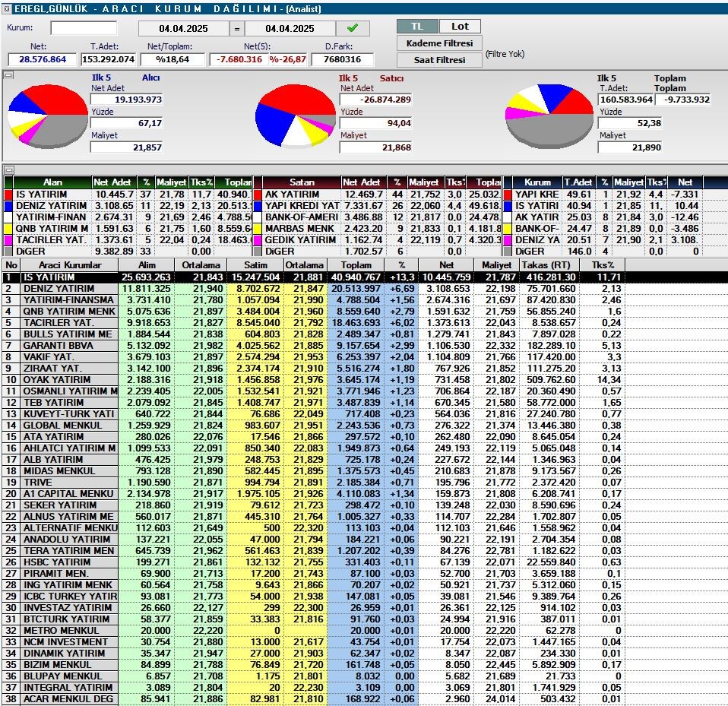The image size is (728, 706).
Task: Collapse the pie chart summary panel
Action: [8, 74]
